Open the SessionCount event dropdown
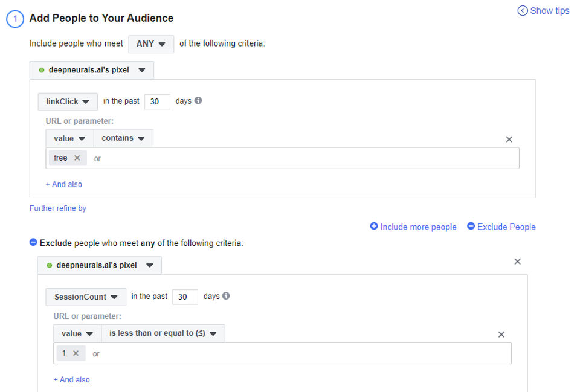This screenshot has width=580, height=392. coord(86,297)
